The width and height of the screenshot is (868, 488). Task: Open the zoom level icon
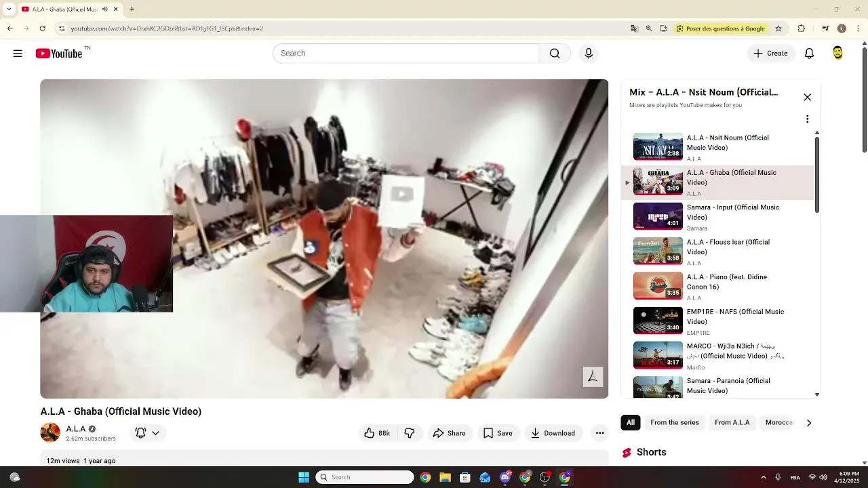coord(649,28)
